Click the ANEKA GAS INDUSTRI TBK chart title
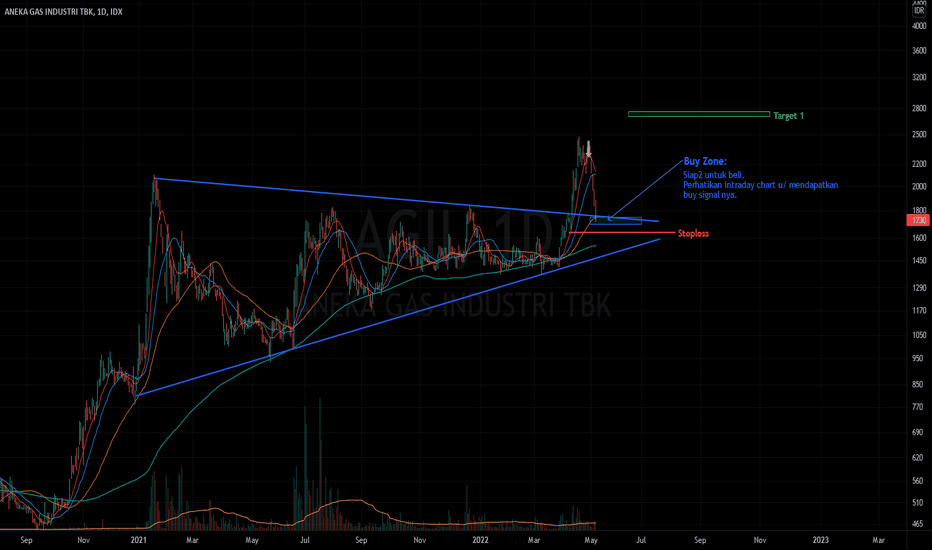This screenshot has height=550, width=932. 63,11
